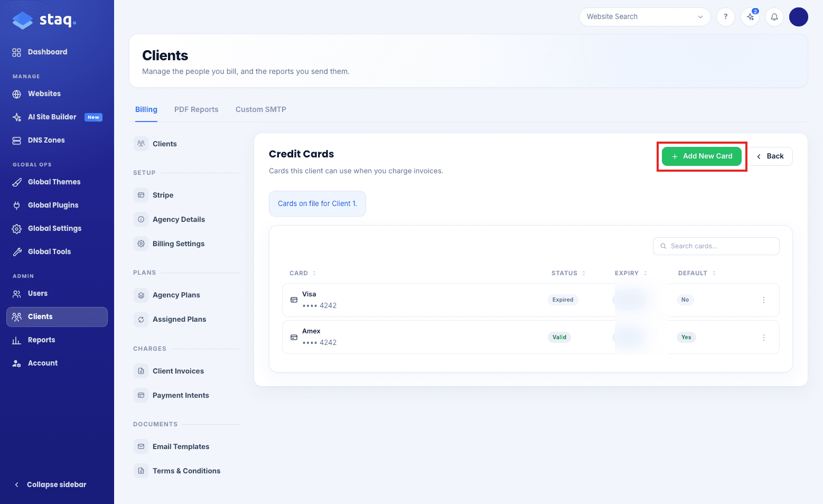Sort by the DEFAULT column
Screen dimensions: 823x504
coord(697,273)
